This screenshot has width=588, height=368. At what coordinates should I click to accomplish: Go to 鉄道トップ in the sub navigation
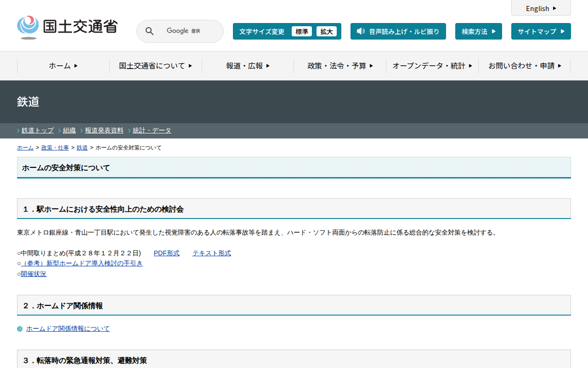point(38,130)
